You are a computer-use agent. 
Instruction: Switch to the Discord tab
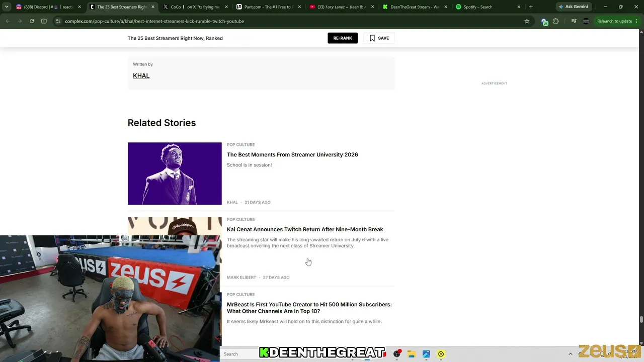49,7
